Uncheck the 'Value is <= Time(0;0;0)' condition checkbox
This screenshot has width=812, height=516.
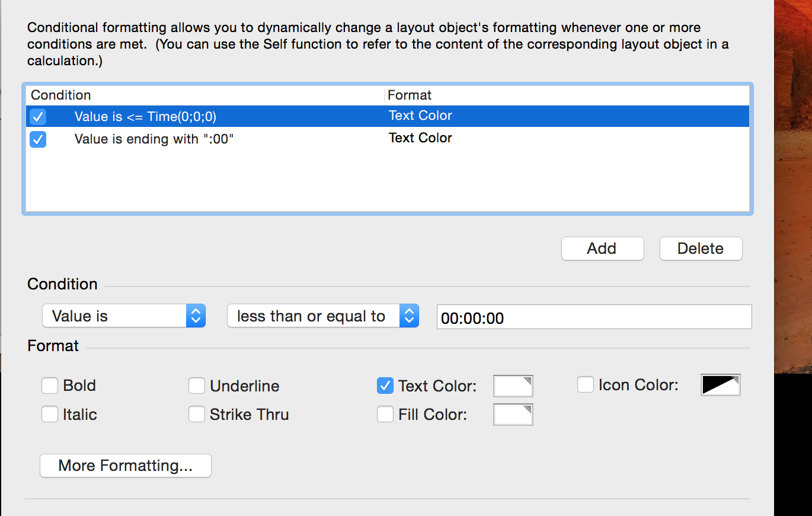[x=38, y=116]
